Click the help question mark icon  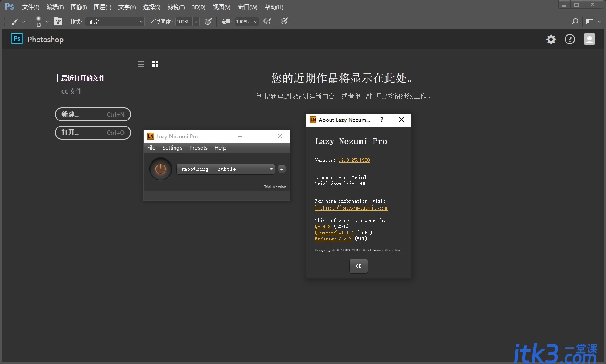point(570,39)
